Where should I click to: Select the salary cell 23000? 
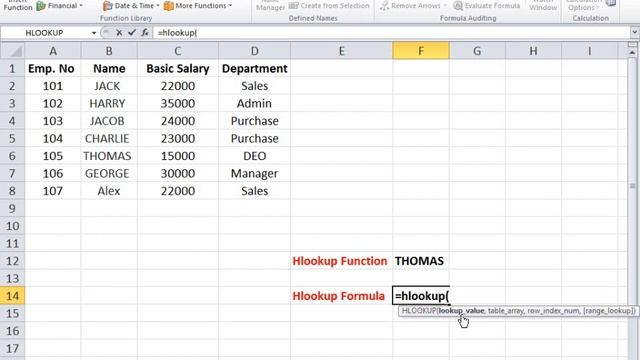[178, 138]
